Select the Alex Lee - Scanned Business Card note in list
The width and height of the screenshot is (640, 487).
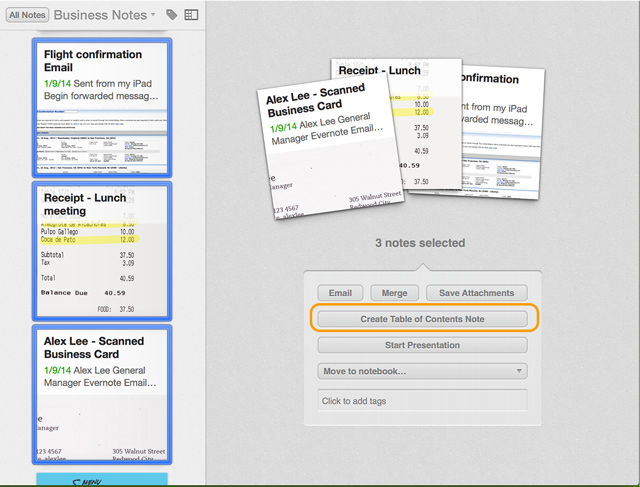coord(102,394)
